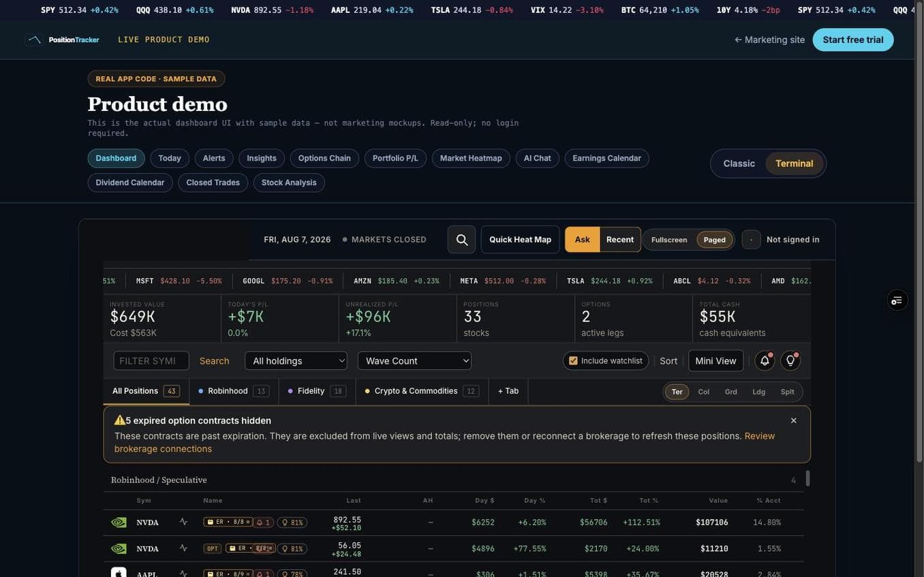The width and height of the screenshot is (924, 577).
Task: Click the Mini View button
Action: pos(715,360)
